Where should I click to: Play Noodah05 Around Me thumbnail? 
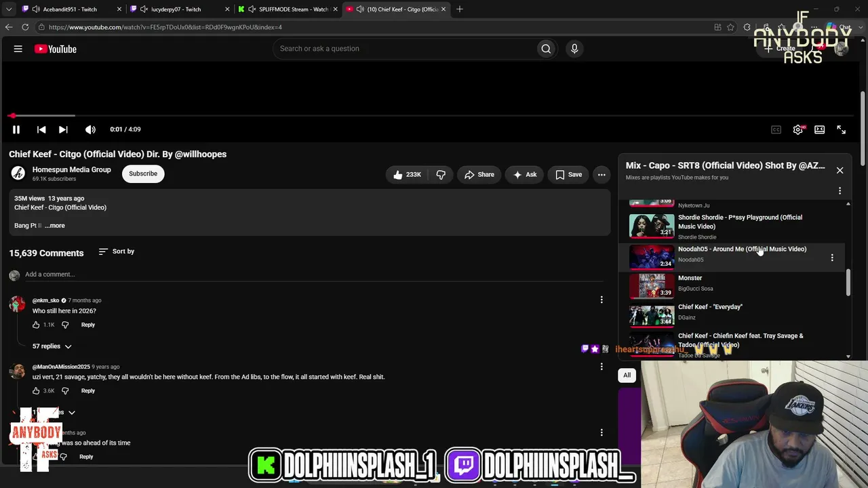[x=652, y=257]
